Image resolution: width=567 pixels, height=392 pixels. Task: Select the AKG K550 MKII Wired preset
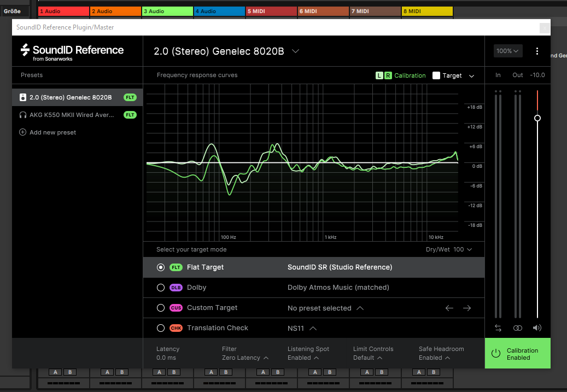tap(78, 115)
